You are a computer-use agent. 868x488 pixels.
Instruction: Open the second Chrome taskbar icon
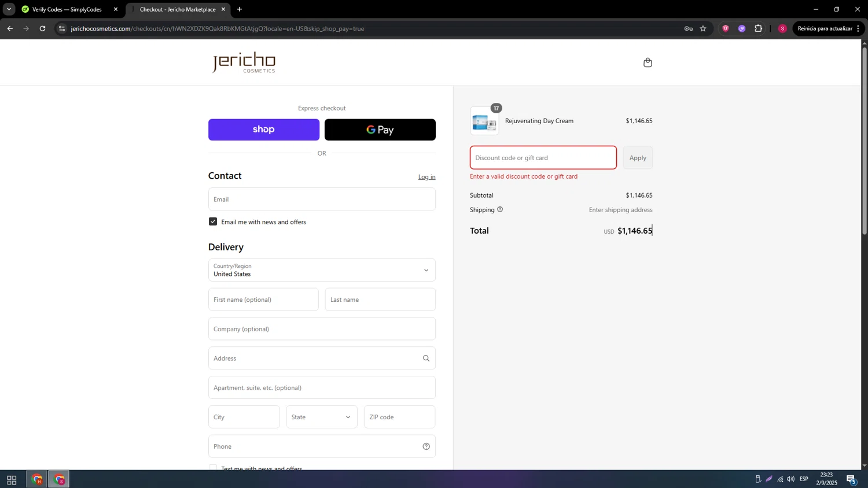[x=59, y=480]
